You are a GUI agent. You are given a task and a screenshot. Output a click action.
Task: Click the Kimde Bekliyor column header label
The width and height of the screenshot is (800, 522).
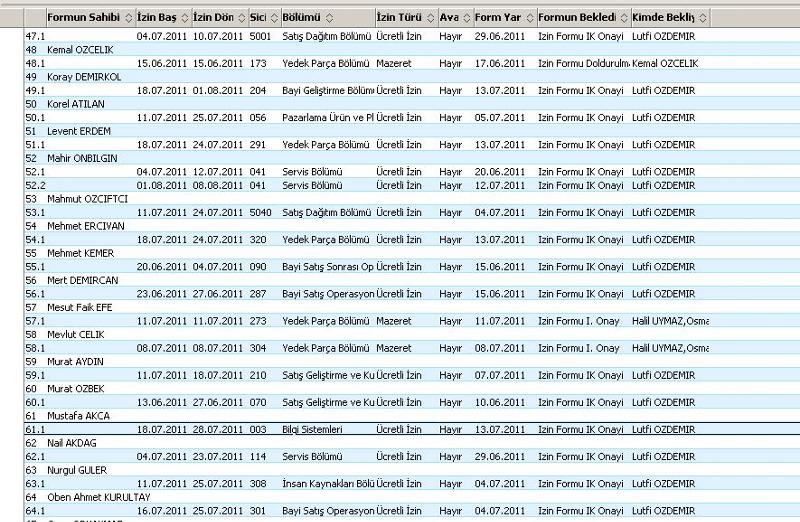click(663, 17)
